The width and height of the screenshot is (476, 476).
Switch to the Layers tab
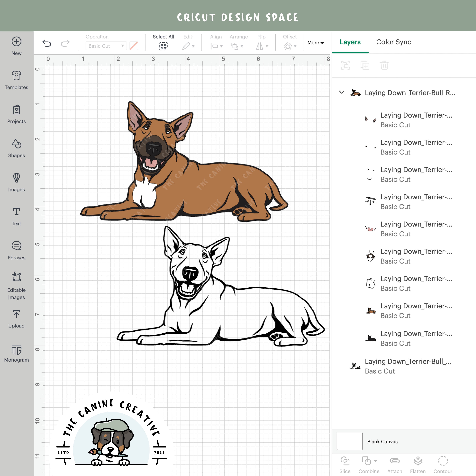350,42
